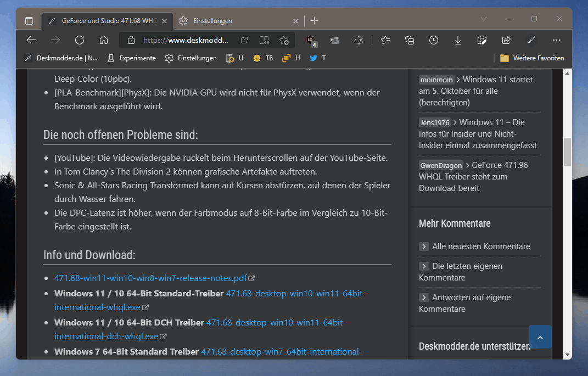Open the uBlock Origin extension
588x376 pixels.
point(311,41)
